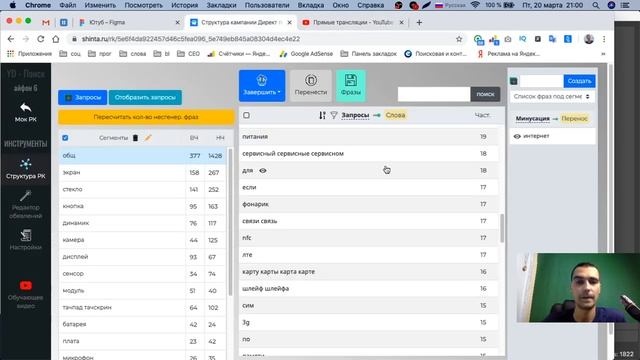
Task: Click the trash icon beside Сегменты
Action: point(135,138)
